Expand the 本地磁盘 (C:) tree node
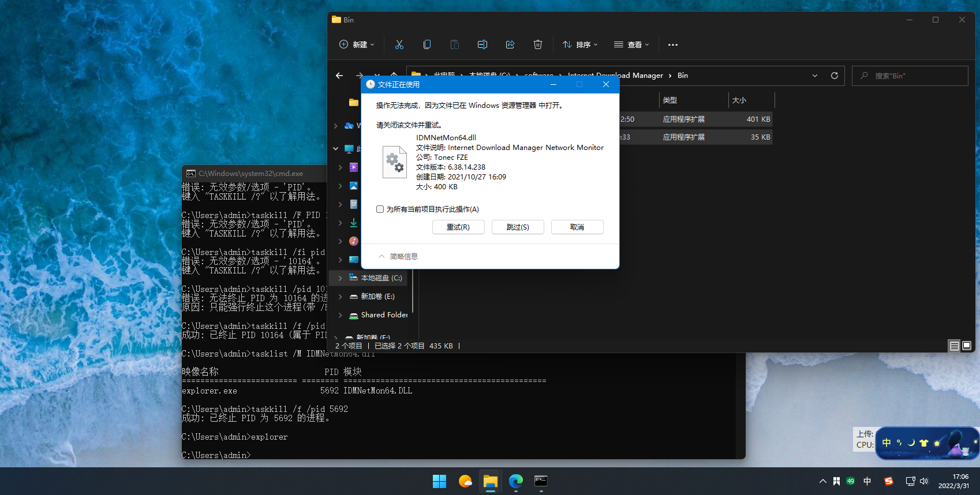The image size is (980, 495). [x=341, y=278]
